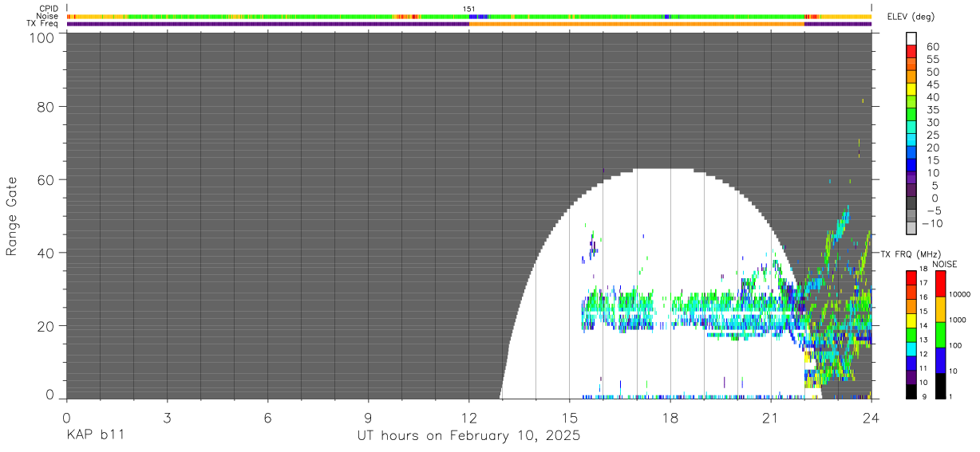Select hour 9 on the time axis

coord(368,417)
